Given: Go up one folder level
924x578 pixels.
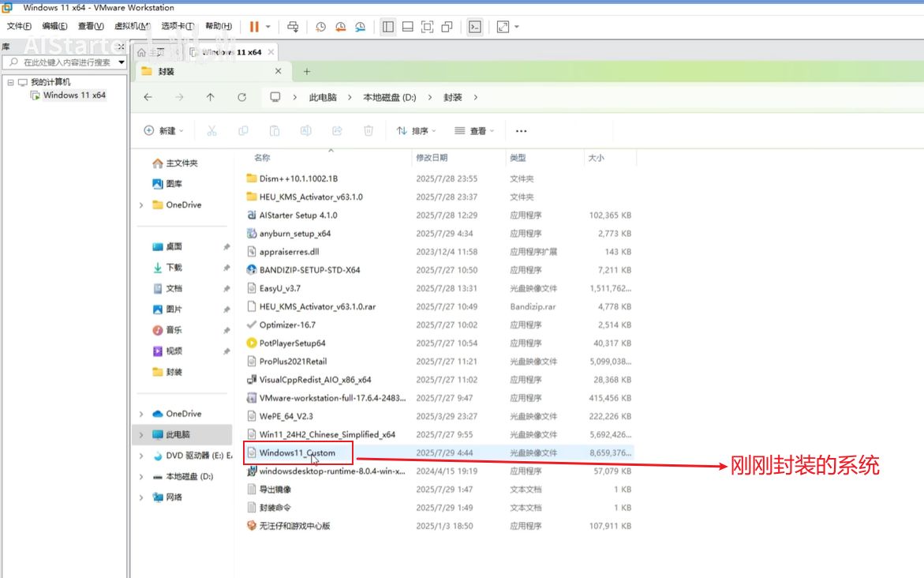Looking at the screenshot, I should pyautogui.click(x=210, y=97).
